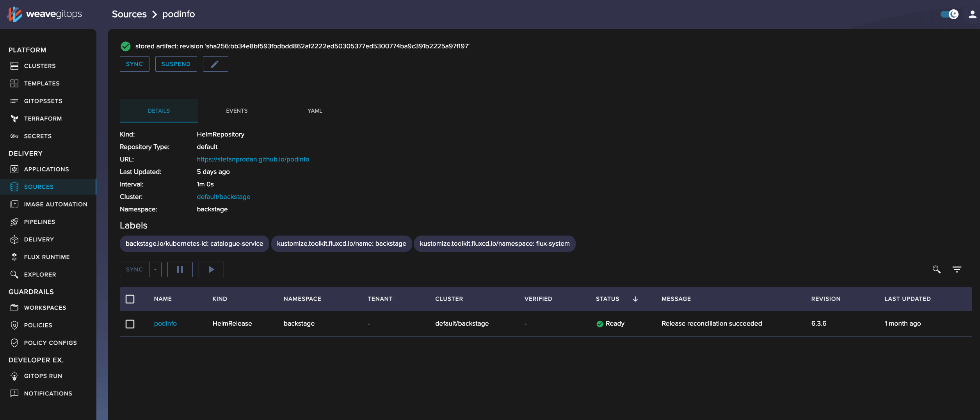The image size is (980, 420).
Task: Click the Ready status cell
Action: coord(610,324)
